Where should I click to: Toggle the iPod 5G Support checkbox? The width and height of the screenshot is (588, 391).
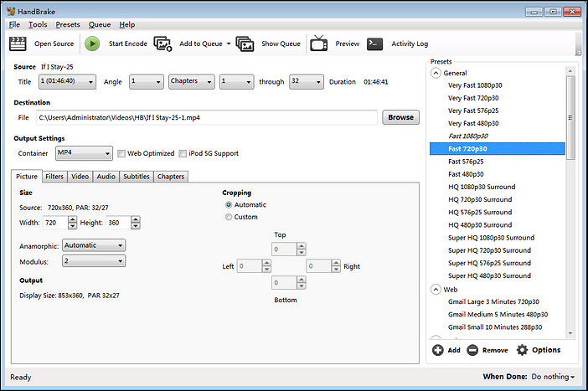click(x=183, y=153)
